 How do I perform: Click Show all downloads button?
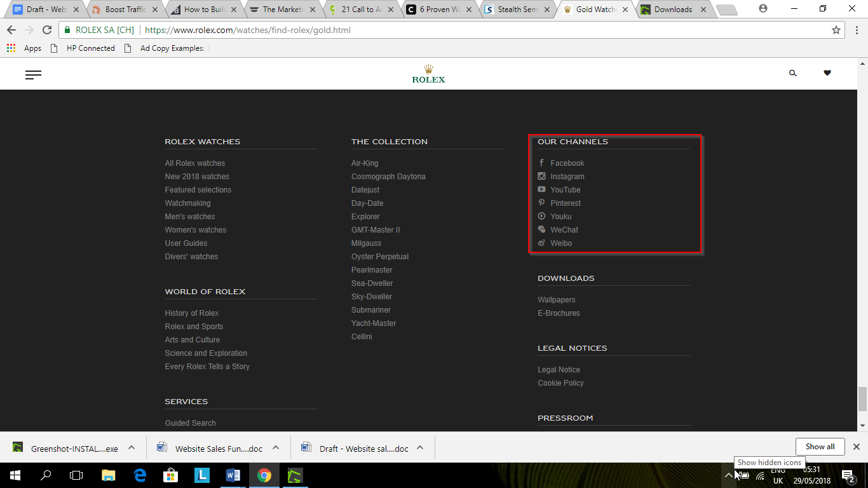820,447
